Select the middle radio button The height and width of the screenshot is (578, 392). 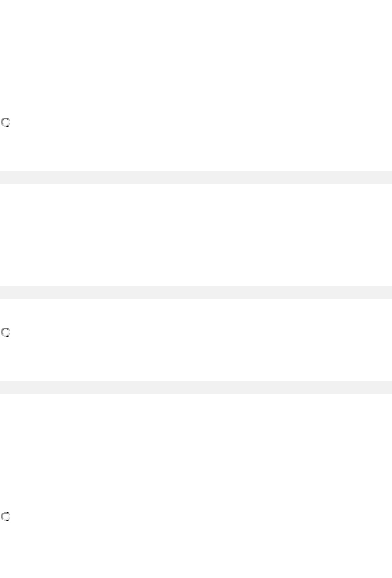[6, 333]
